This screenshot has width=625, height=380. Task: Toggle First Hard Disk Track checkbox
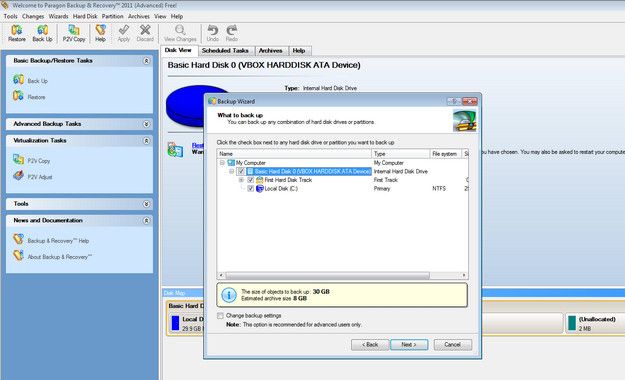250,180
